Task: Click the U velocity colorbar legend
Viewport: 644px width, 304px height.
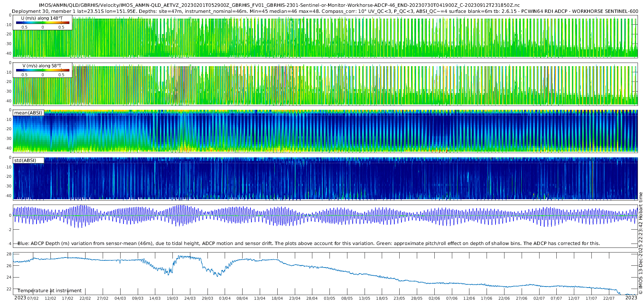Action: coord(43,23)
